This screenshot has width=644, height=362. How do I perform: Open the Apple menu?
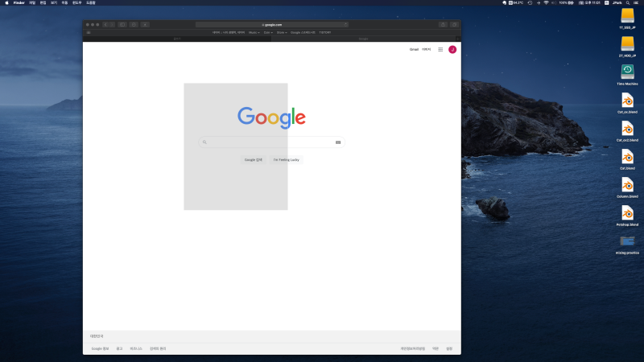click(6, 3)
